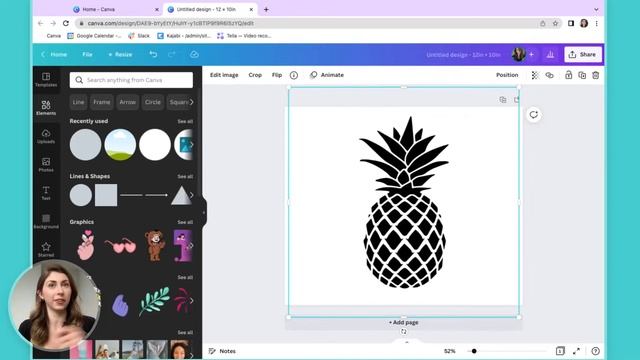Image resolution: width=640 pixels, height=360 pixels.
Task: Expand the Graphics row arrow
Action: tap(191, 245)
